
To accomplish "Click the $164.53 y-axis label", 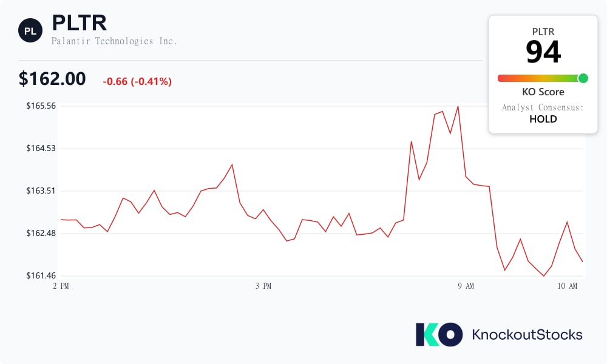I will click(x=41, y=149).
